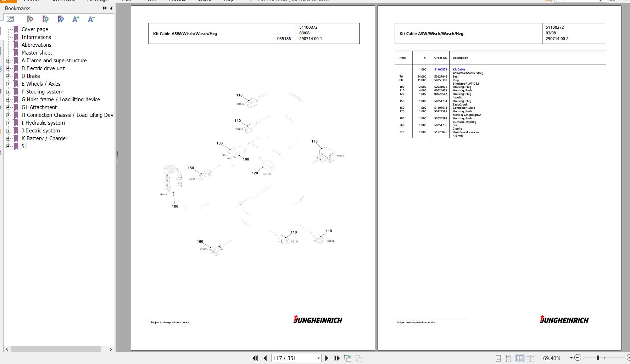The image size is (630, 364).
Task: Open Master sheet bookmark
Action: point(37,53)
